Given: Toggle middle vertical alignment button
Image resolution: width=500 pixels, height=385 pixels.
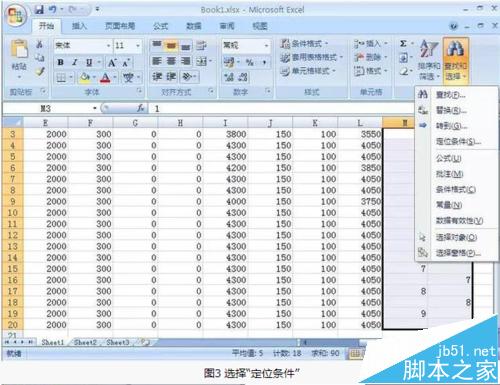Looking at the screenshot, I should [x=171, y=45].
